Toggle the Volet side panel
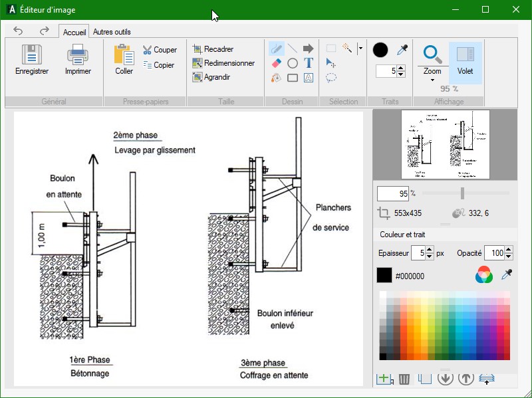Screen dimensions: 532x398 click(x=465, y=62)
